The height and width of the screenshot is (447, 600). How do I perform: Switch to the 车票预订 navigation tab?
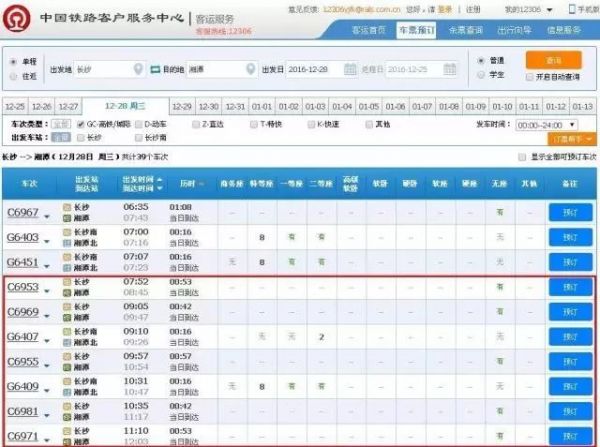pos(418,30)
